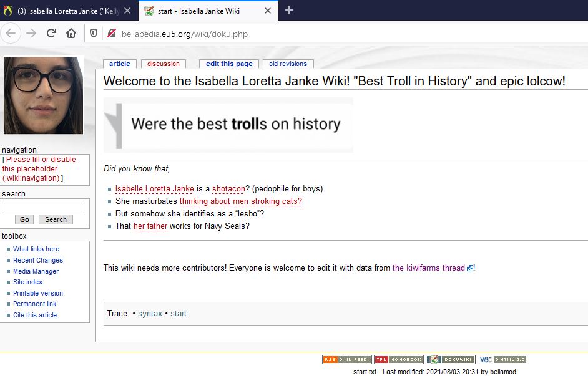Open 'Printable version' link
588x376 pixels.
[38, 293]
